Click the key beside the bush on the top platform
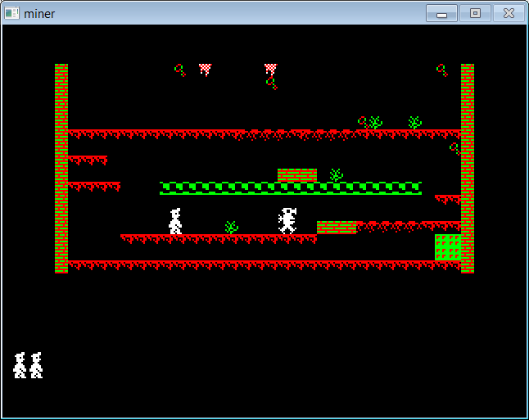 363,123
